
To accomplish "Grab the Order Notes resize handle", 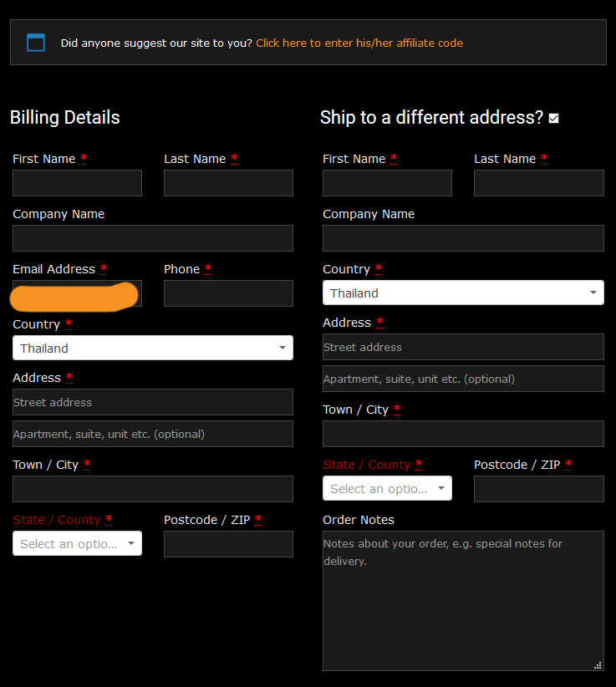I will 598,665.
